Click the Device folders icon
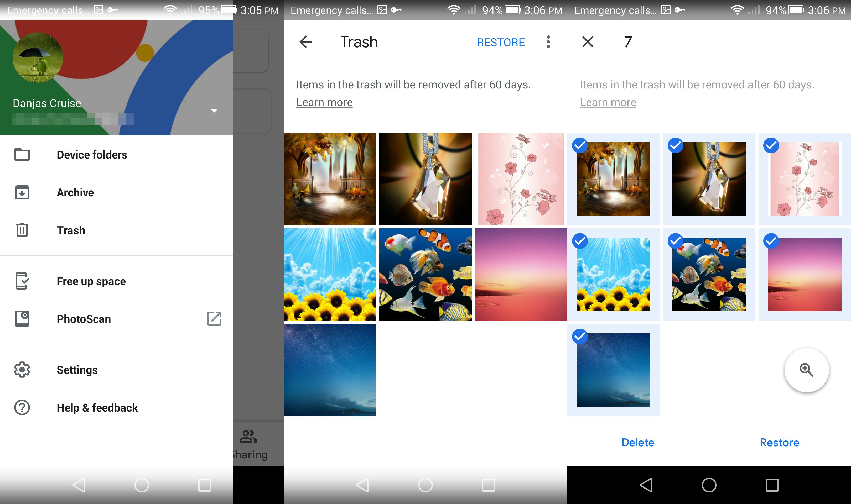This screenshot has height=504, width=851. pos(22,154)
